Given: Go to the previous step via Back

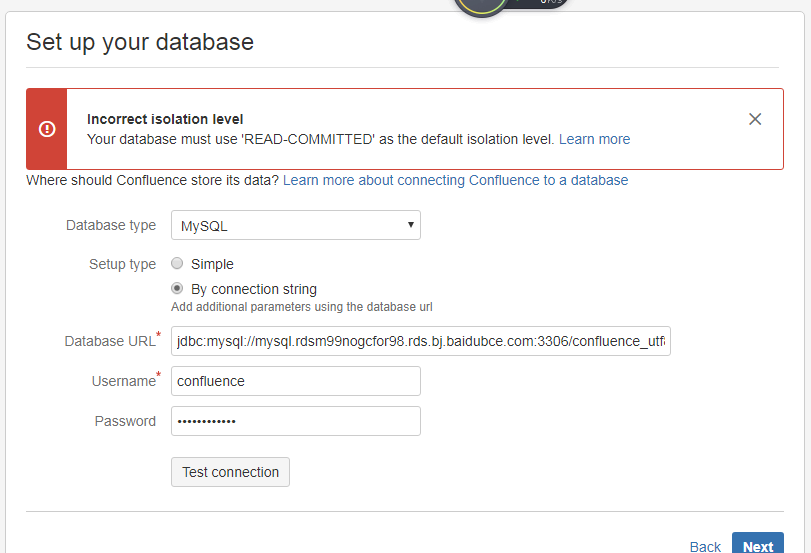Looking at the screenshot, I should coord(705,546).
